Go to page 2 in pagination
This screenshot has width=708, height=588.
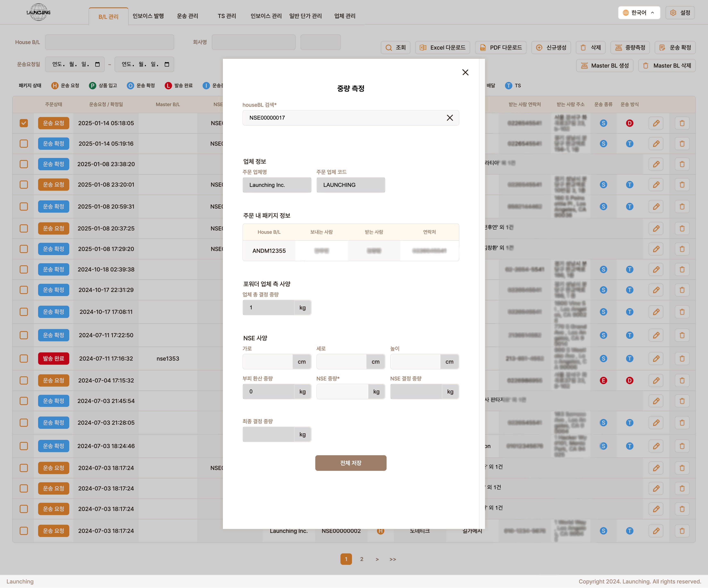(362, 559)
